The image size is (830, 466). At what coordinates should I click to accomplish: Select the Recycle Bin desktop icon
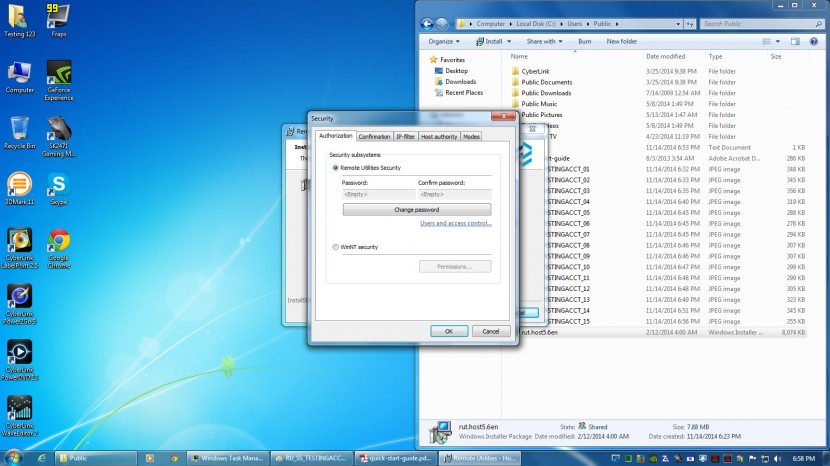coord(19,133)
